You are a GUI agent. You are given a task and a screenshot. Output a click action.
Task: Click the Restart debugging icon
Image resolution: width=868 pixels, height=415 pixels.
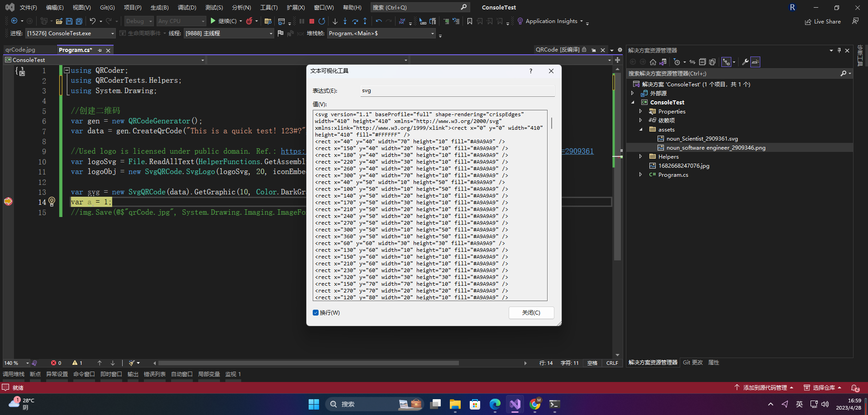click(322, 21)
